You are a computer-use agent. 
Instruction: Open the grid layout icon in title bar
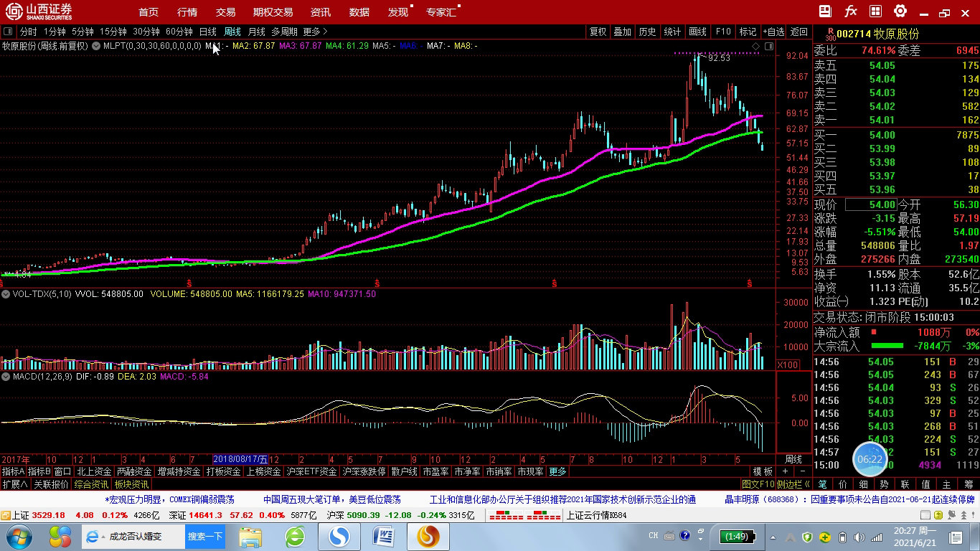coord(875,11)
